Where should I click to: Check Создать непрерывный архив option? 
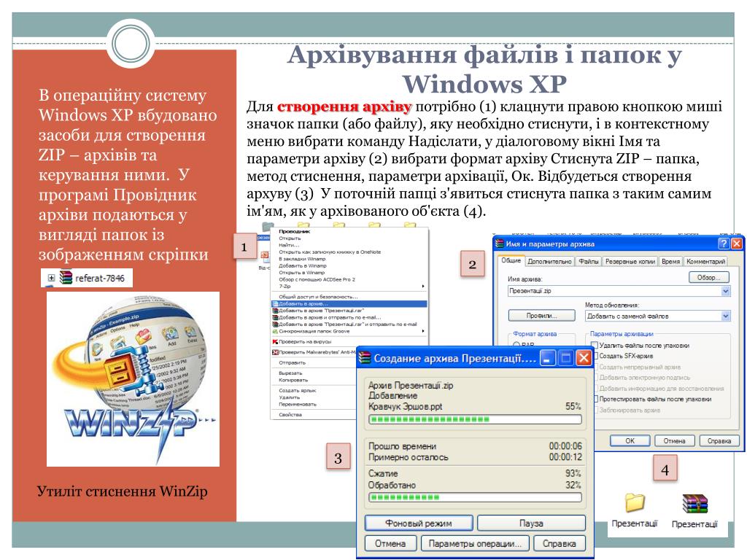click(x=595, y=367)
